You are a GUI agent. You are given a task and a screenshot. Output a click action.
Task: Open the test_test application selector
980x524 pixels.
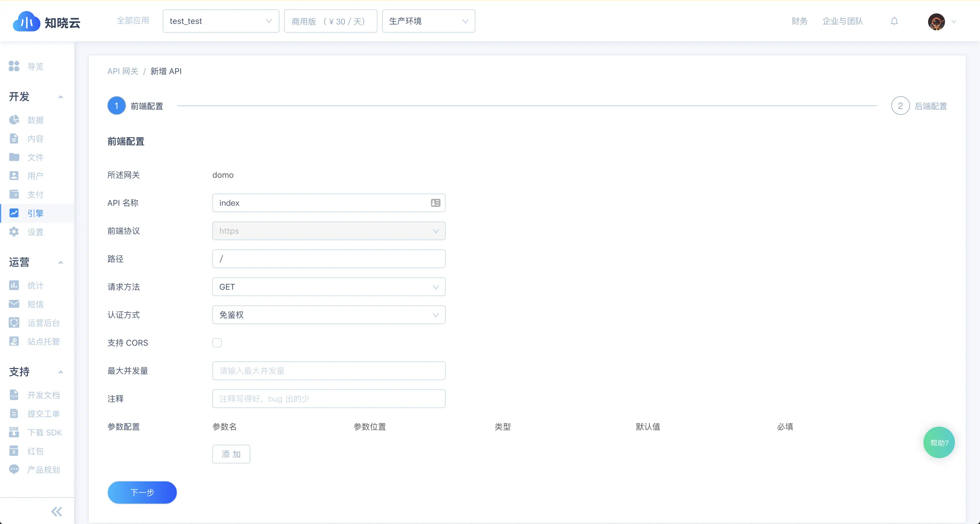pyautogui.click(x=220, y=21)
